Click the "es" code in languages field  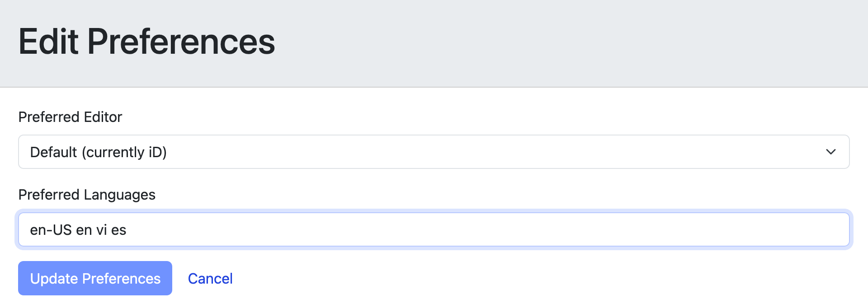[x=118, y=230]
